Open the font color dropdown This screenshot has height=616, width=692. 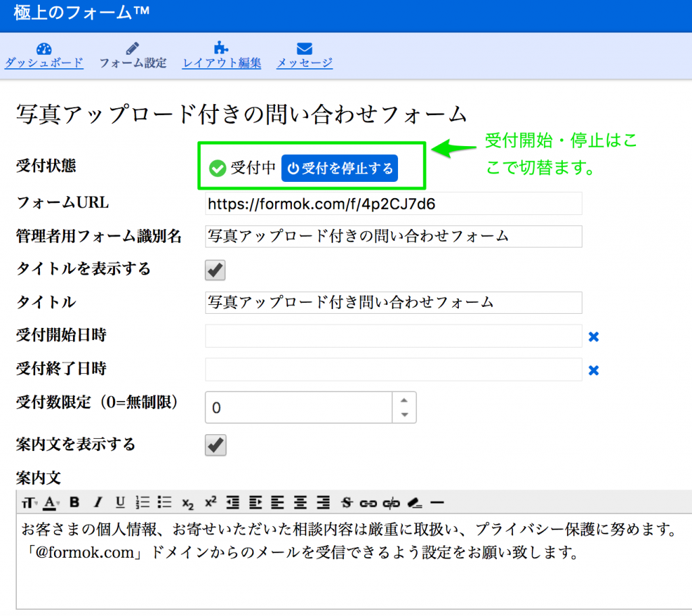pos(49,502)
